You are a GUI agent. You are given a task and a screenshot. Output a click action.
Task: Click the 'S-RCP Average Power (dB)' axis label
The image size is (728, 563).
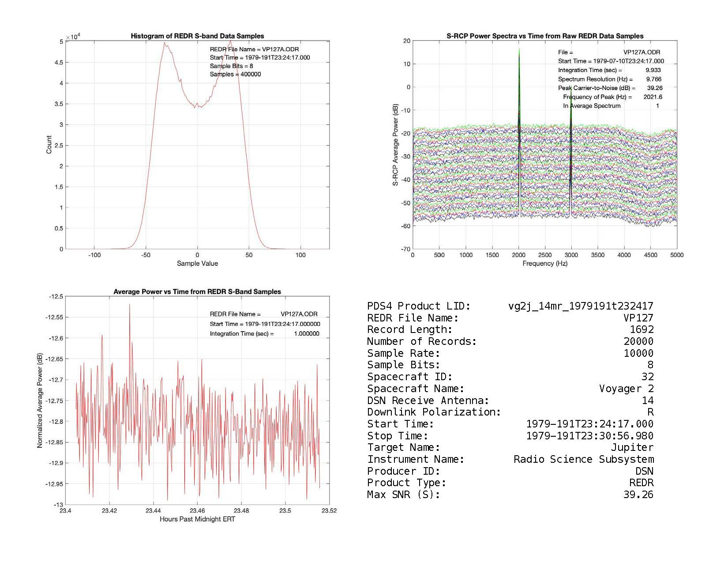point(396,145)
